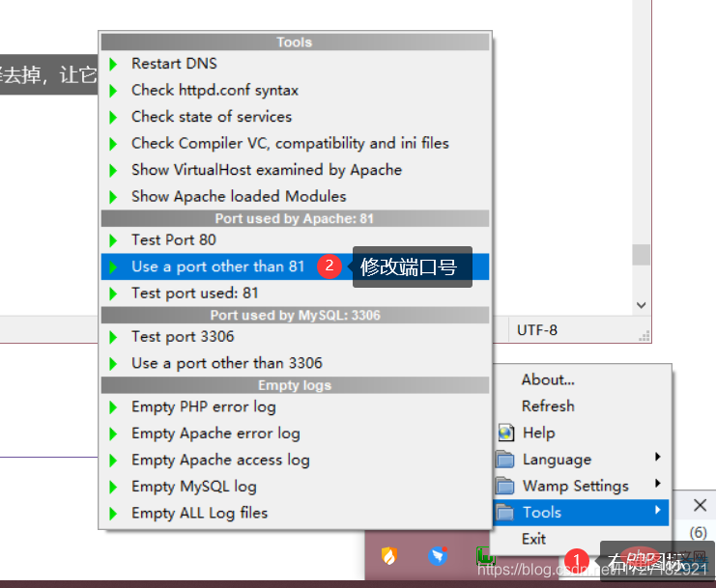Open the Tools submenu entry
The height and width of the screenshot is (588, 716).
tap(582, 513)
